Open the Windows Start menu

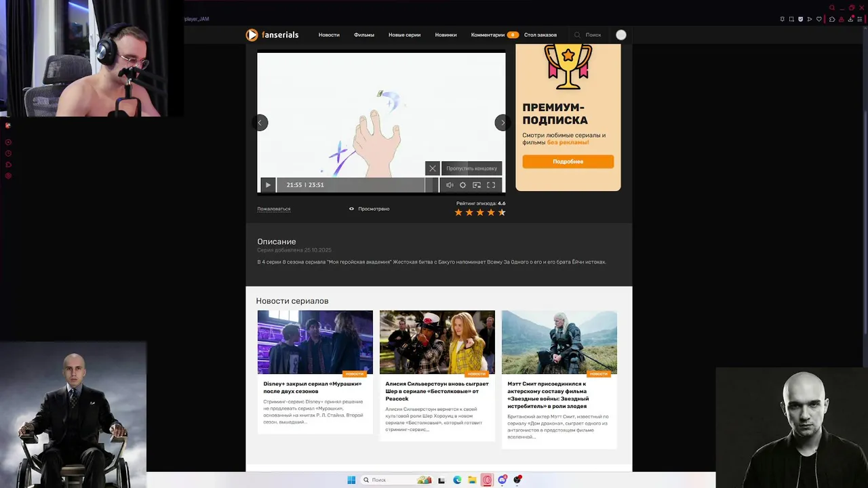click(351, 480)
